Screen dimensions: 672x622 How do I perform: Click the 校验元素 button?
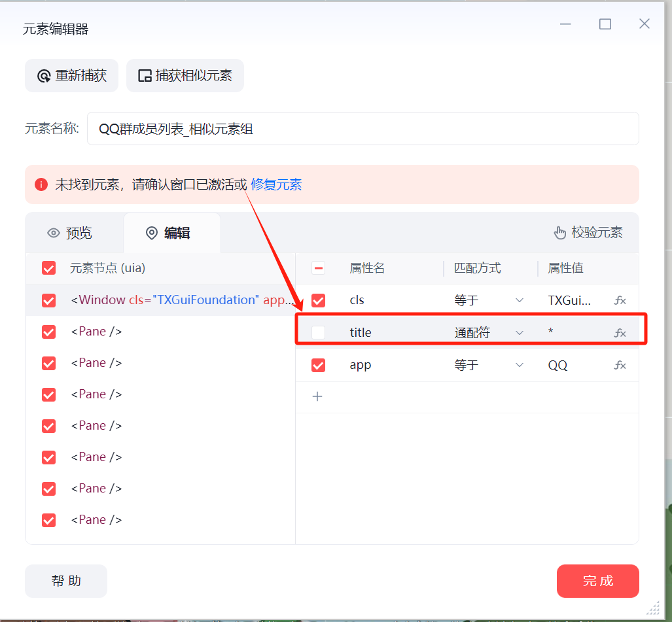(588, 233)
